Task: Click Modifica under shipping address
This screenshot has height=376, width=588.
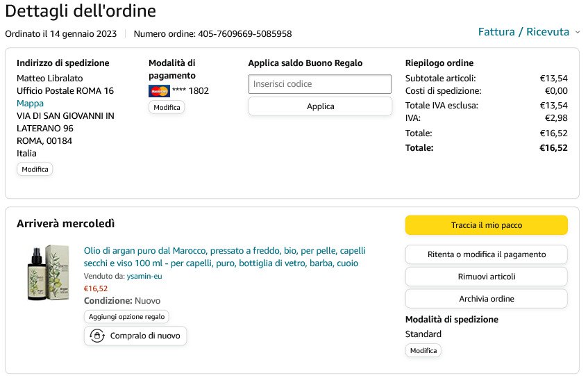Action: [x=35, y=169]
